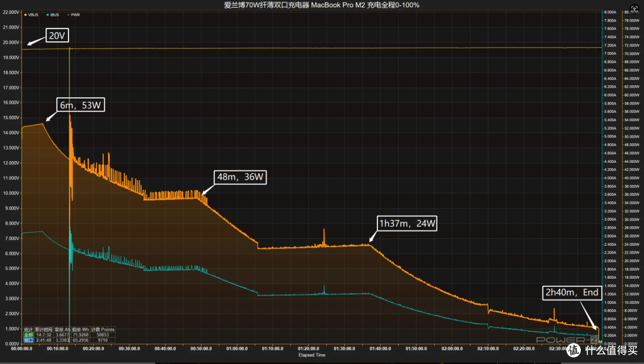Viewport: 644px width, 364px height.
Task: Click the 累计时间 column header
Action: [x=44, y=329]
